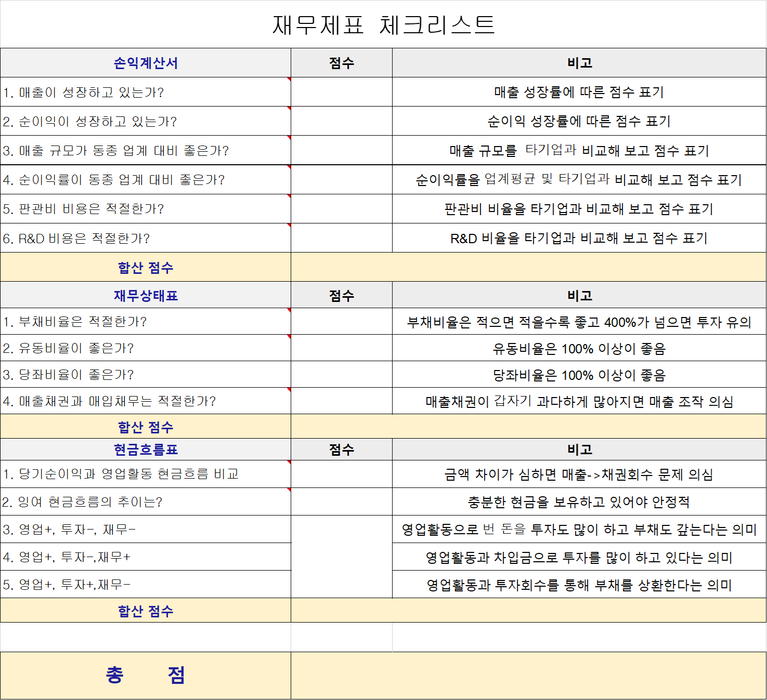Viewport: 767px width, 700px height.
Task: Select cell '3. 당좌비율이 좋은가?'
Action: point(146,375)
